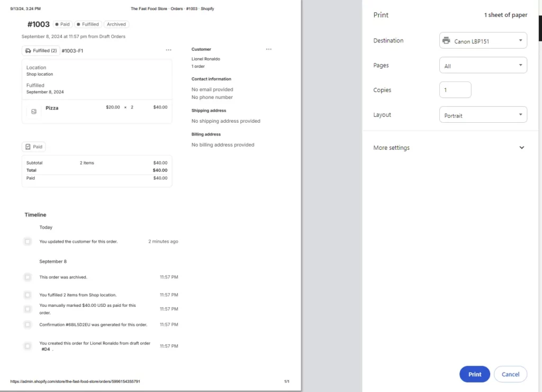Open the Destination printer dropdown
The height and width of the screenshot is (392, 542).
tap(483, 41)
